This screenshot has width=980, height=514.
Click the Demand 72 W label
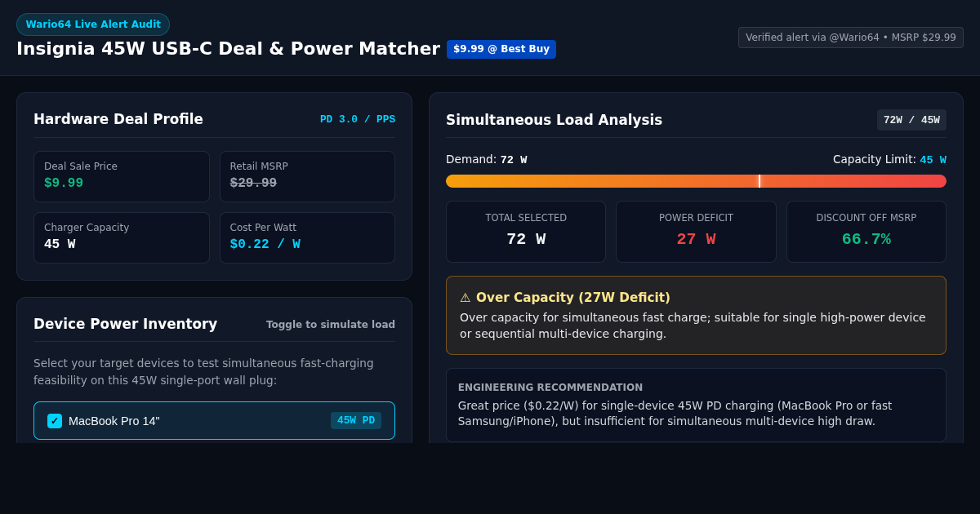487,160
